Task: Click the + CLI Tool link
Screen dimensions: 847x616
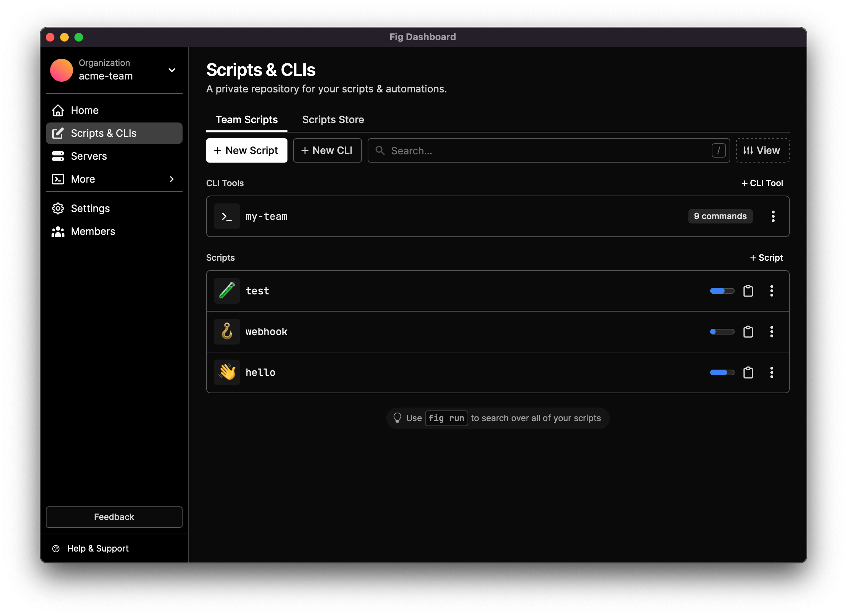Action: tap(762, 183)
